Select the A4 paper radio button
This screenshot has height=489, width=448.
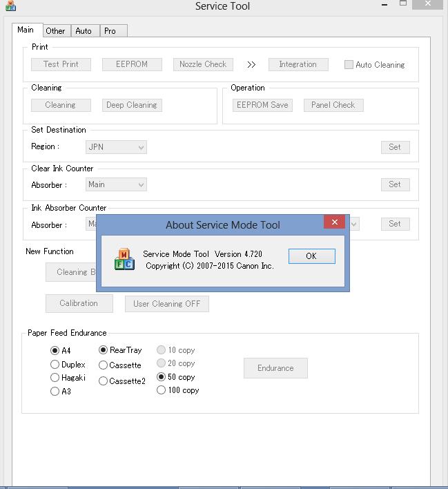pyautogui.click(x=55, y=351)
